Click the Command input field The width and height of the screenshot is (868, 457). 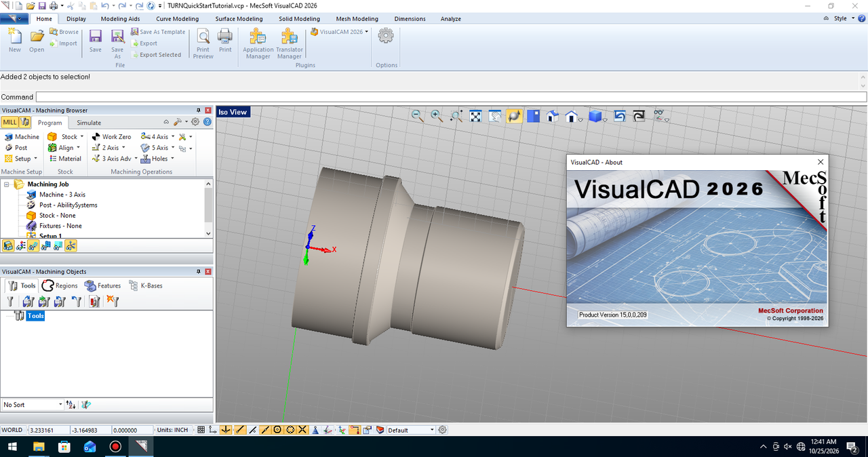coord(451,97)
